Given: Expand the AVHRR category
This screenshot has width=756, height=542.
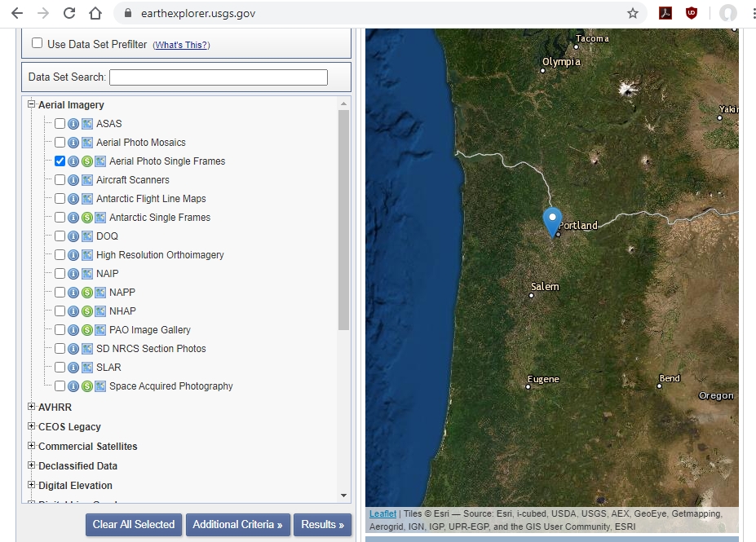Looking at the screenshot, I should pyautogui.click(x=30, y=407).
